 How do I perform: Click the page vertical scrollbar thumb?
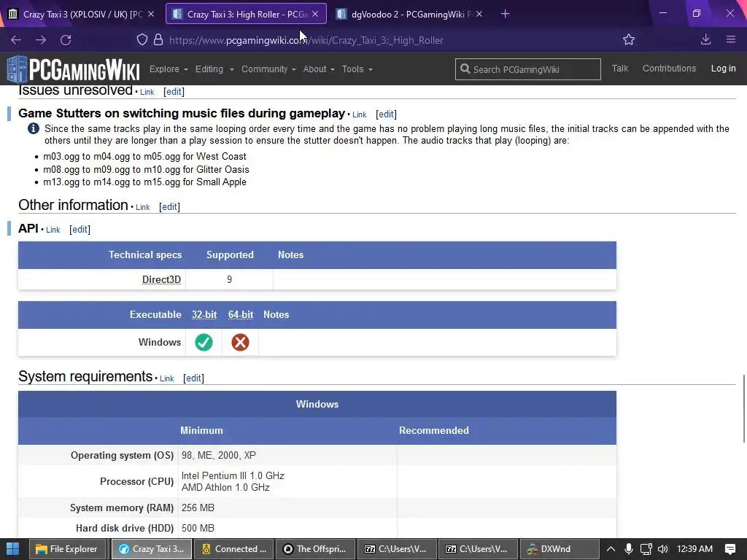[x=743, y=408]
